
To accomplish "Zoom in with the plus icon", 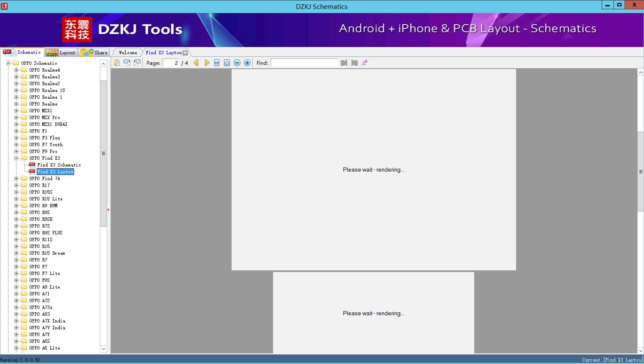I will point(247,63).
